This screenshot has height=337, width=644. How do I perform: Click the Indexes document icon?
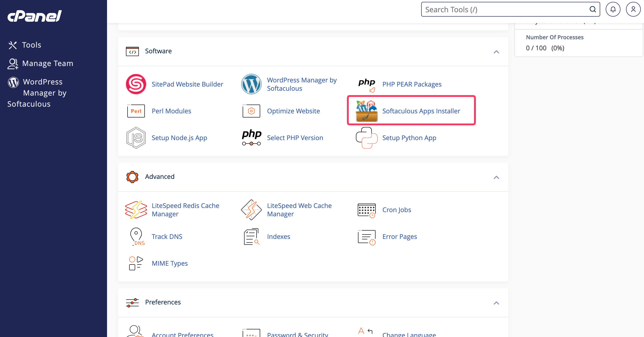point(251,236)
